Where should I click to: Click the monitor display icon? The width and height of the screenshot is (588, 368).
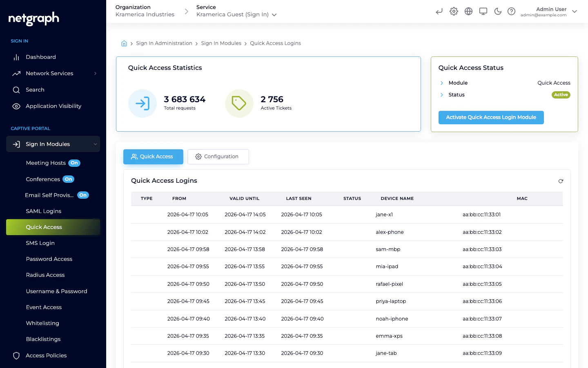tap(483, 11)
